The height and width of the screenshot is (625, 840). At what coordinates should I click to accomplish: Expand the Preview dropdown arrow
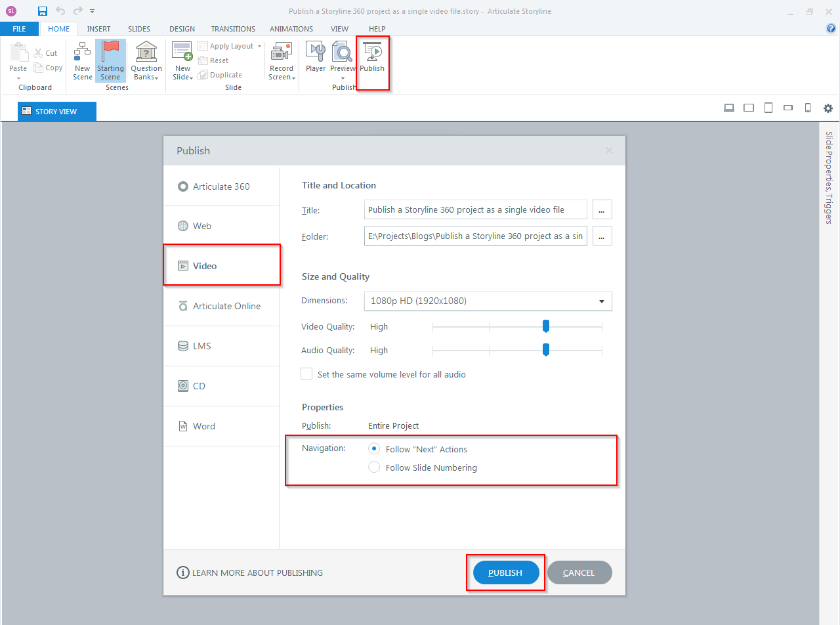click(343, 78)
